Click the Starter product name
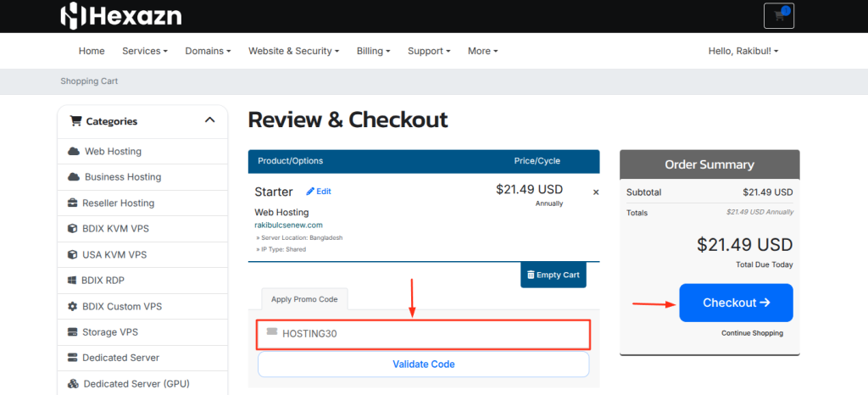This screenshot has height=395, width=868. 274,192
